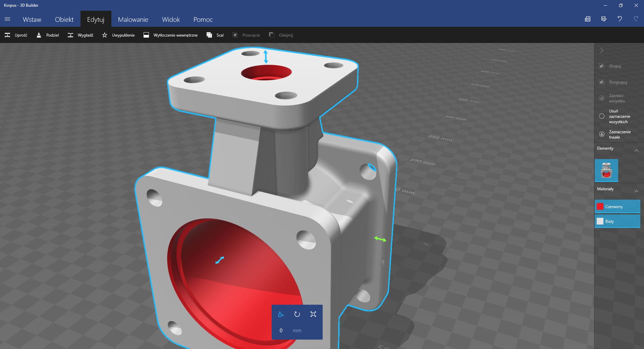Switch to the Widok tab
Screen dimensions: 644x349
click(171, 19)
